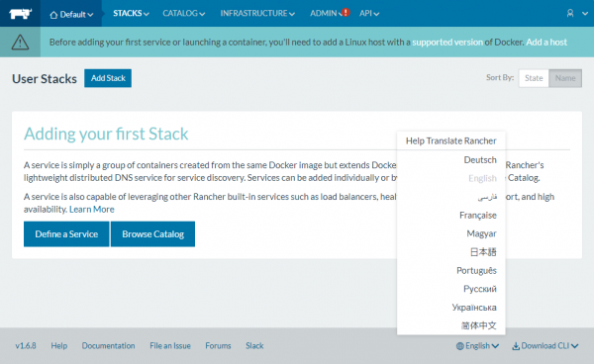Switch language to Português
The height and width of the screenshot is (364, 594).
(476, 271)
